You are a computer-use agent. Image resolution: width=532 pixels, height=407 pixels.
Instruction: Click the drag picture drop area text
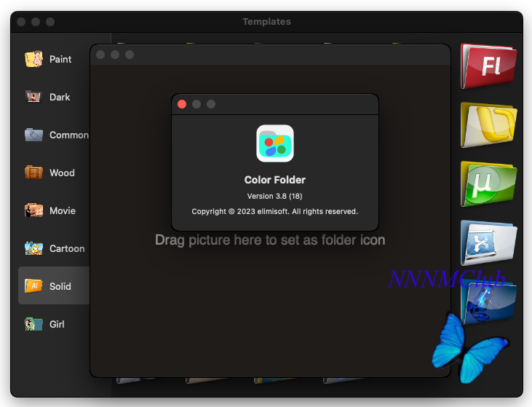[270, 240]
